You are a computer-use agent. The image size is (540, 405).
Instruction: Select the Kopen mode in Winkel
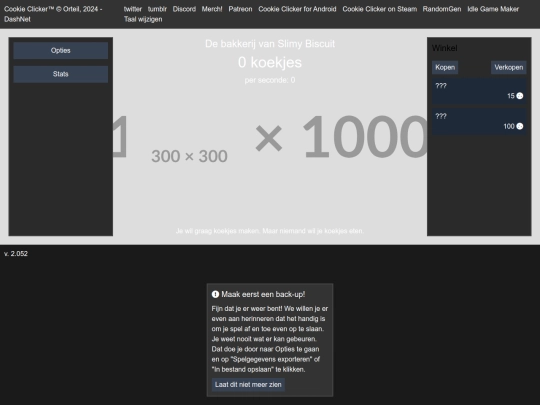click(445, 68)
